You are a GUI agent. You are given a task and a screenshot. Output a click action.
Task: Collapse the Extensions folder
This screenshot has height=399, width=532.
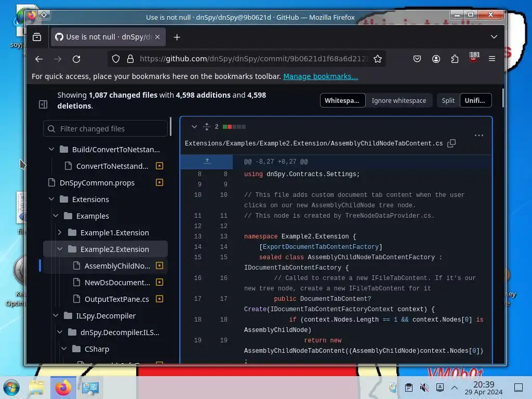[51, 199]
